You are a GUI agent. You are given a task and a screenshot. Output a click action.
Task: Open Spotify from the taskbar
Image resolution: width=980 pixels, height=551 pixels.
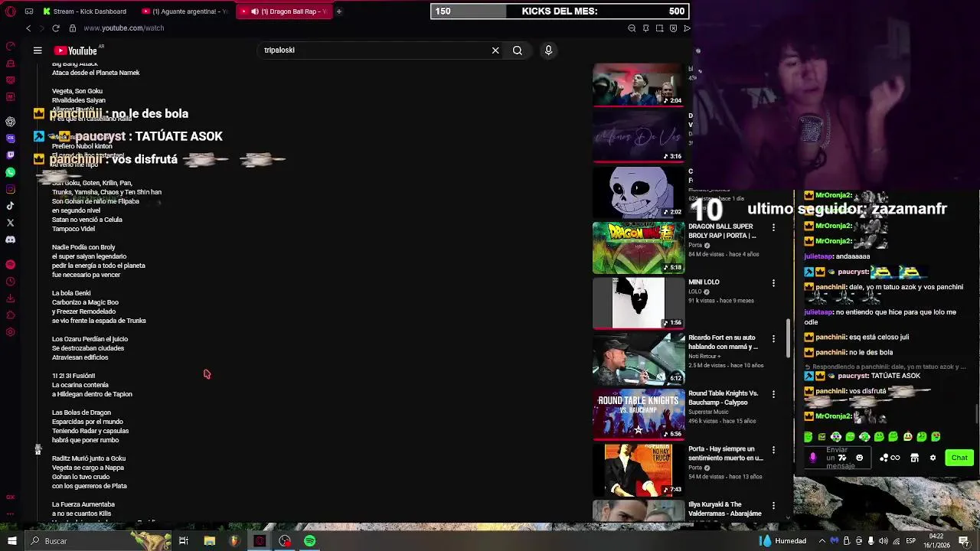(309, 541)
